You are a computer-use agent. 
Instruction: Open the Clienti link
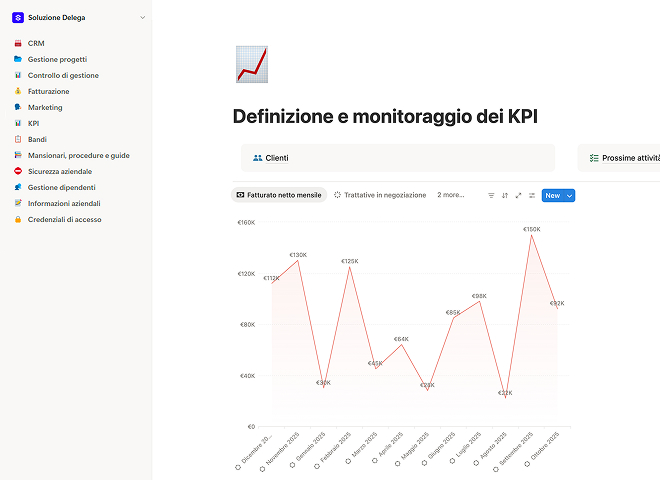[x=277, y=158]
